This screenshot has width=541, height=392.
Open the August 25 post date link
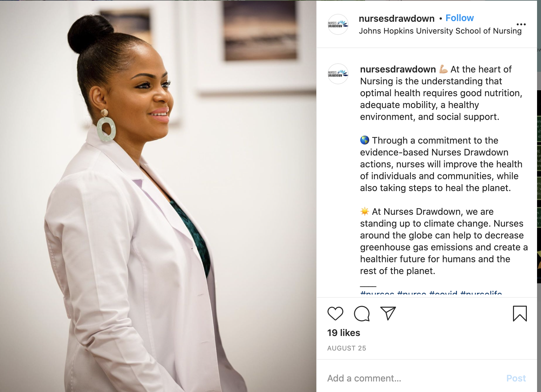click(x=347, y=348)
